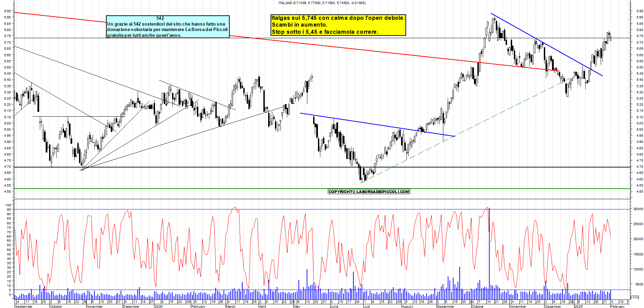Click the "30000" volume scale label
The image size is (644, 308).
[x=638, y=209]
